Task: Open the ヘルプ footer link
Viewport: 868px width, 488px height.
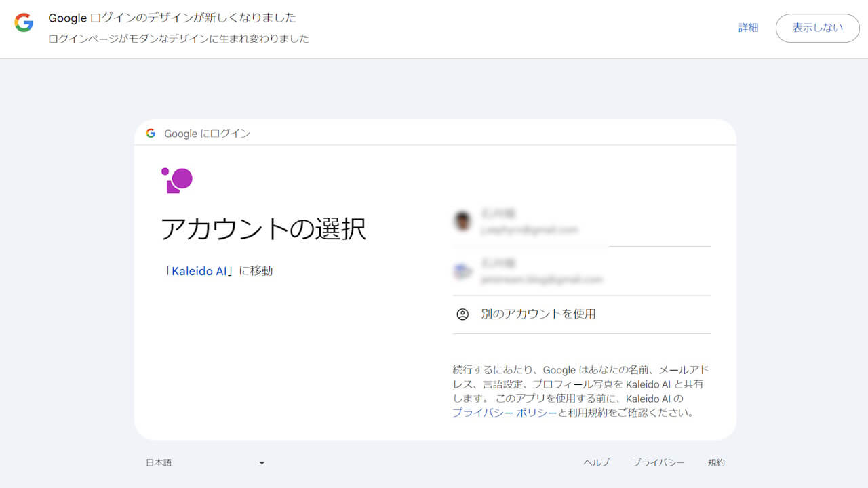Action: 597,463
